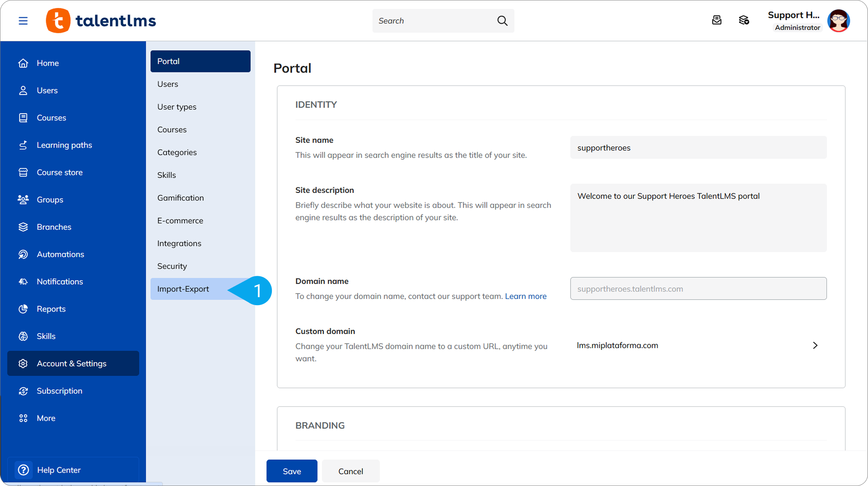Viewport: 868px width, 486px height.
Task: Click the Skills brain icon in main sidebar
Action: point(23,336)
